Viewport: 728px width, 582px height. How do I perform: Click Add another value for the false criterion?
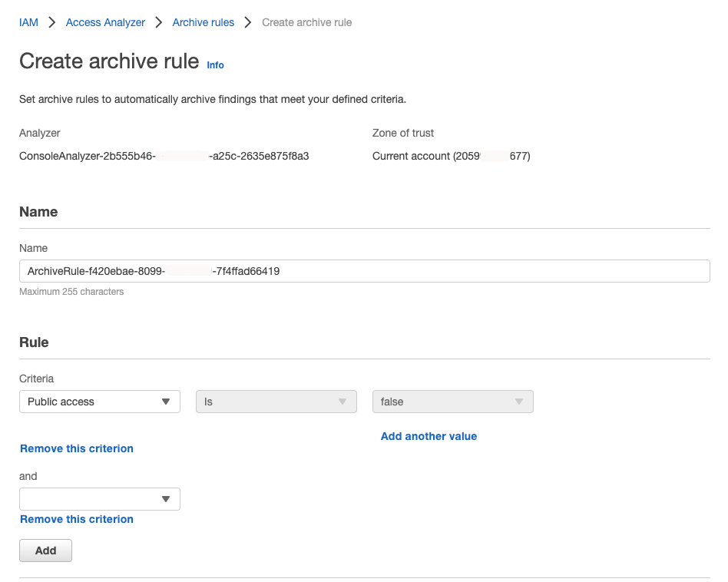(x=429, y=436)
